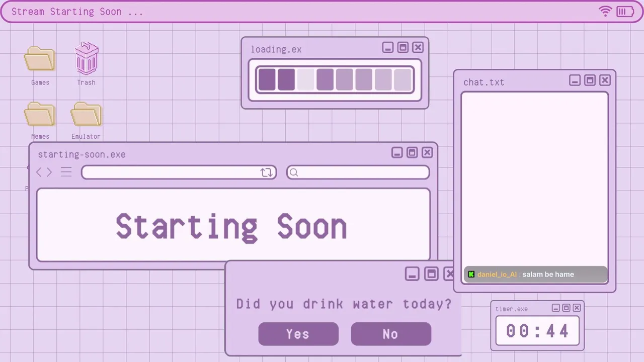Click the refresh icon in address bar
This screenshot has height=362, width=644.
tap(267, 172)
